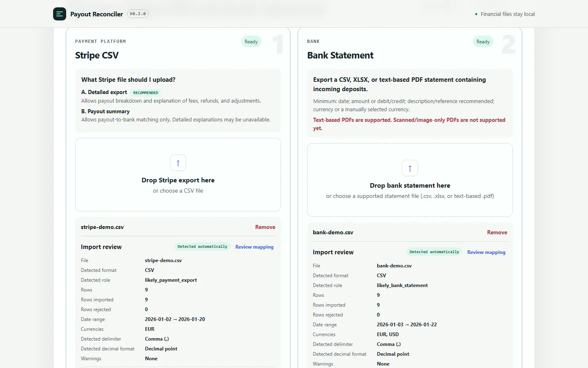Click the Stripe CSV heading
588x368 pixels.
point(97,55)
